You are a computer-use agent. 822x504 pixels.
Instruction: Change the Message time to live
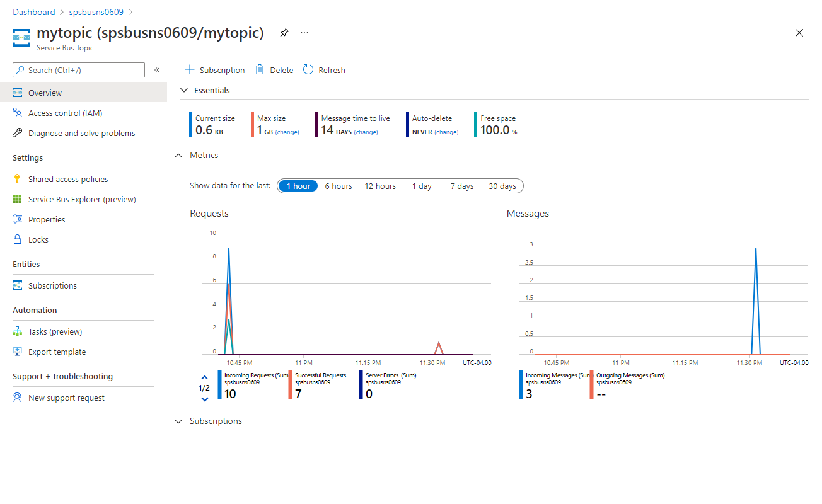tap(366, 132)
